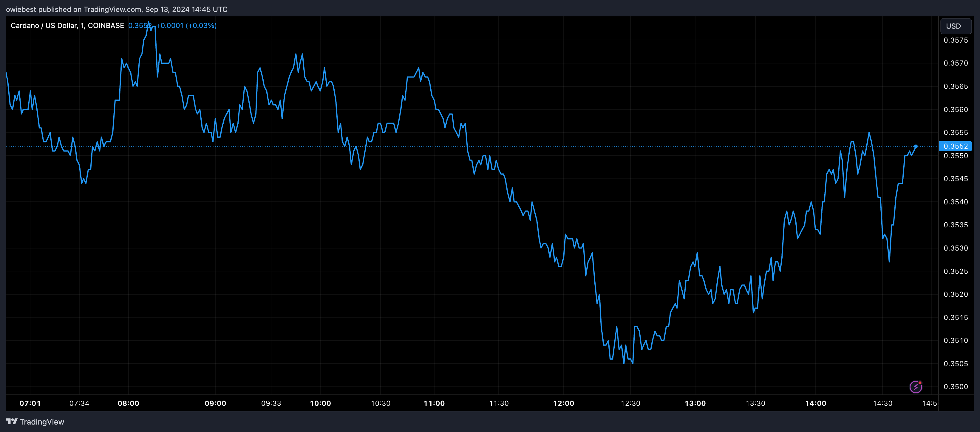The width and height of the screenshot is (980, 432).
Task: Click the 10:00 time axis label
Action: coord(320,403)
